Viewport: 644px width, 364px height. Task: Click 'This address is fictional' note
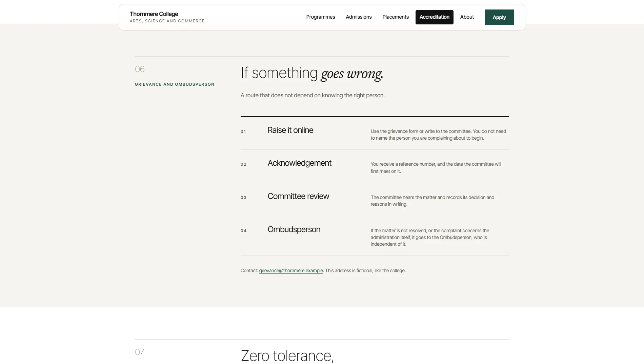tap(365, 270)
